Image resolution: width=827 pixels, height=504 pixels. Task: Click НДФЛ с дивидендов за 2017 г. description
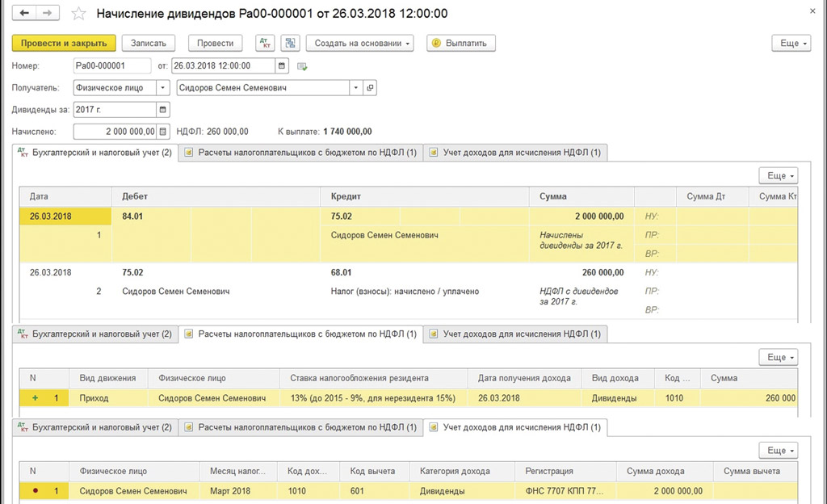pos(578,296)
